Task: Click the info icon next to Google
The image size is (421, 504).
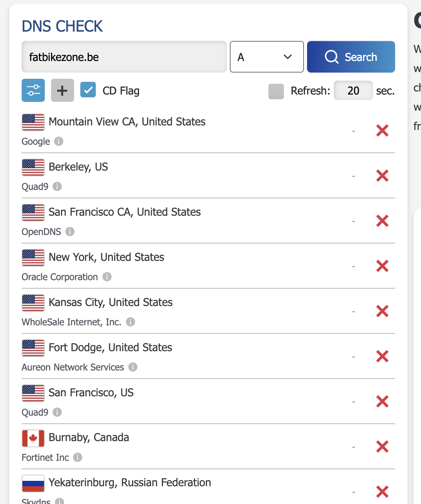Action: (x=59, y=141)
